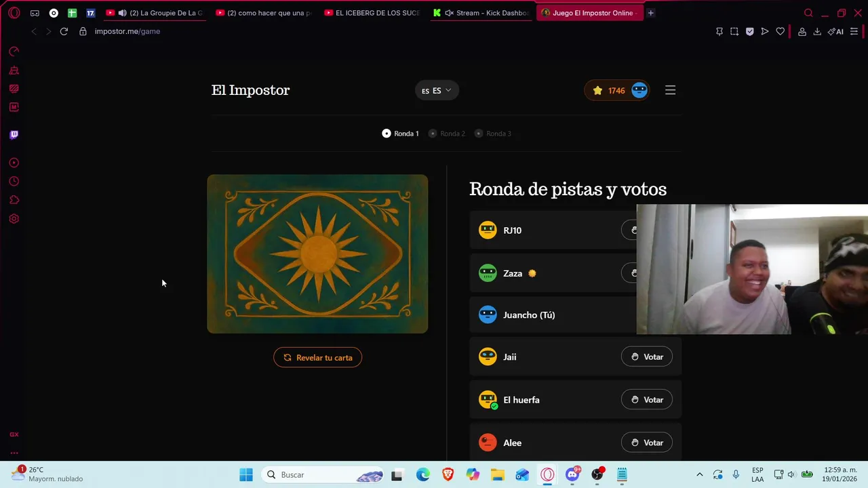Open Microsoft Edge from taskbar

tap(423, 474)
